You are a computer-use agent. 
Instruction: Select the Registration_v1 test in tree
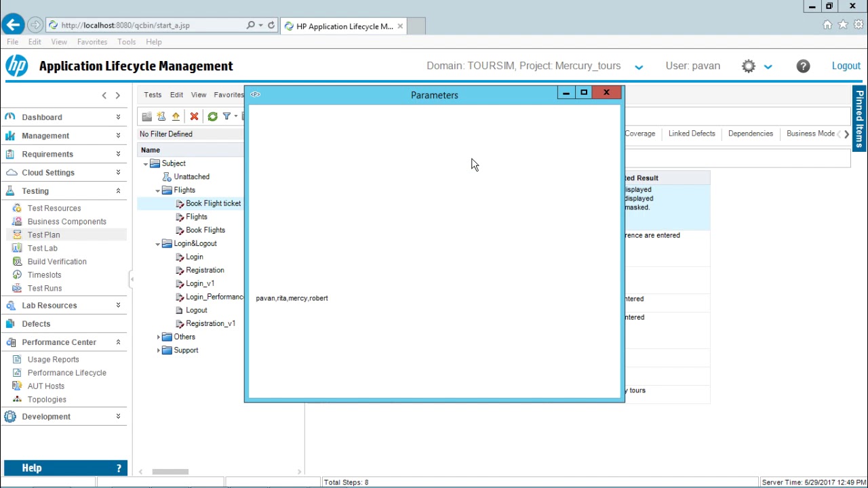pyautogui.click(x=210, y=323)
